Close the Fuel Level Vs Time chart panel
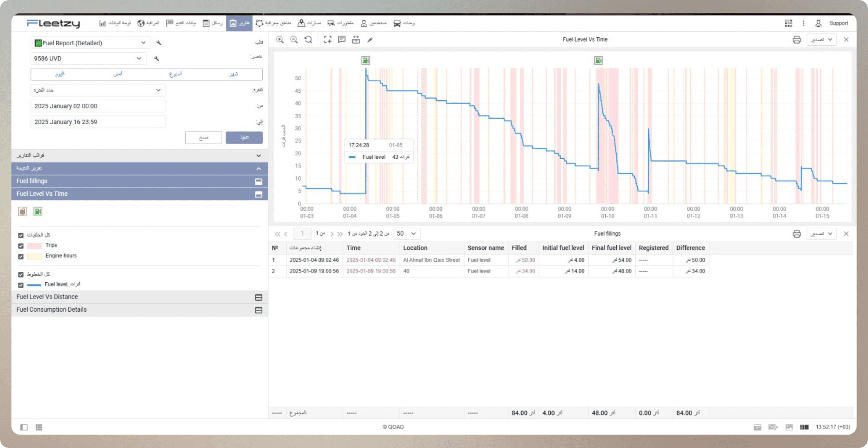868x448 pixels. click(846, 40)
